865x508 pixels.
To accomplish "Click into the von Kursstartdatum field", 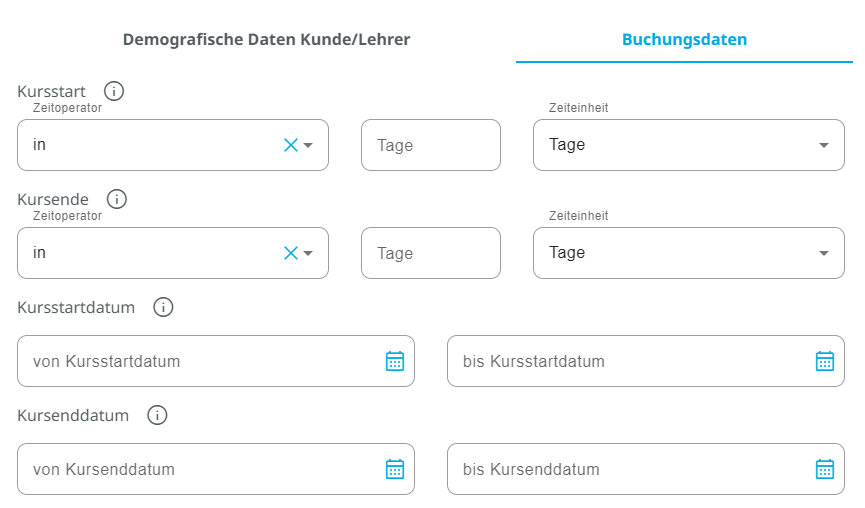I will (x=200, y=361).
